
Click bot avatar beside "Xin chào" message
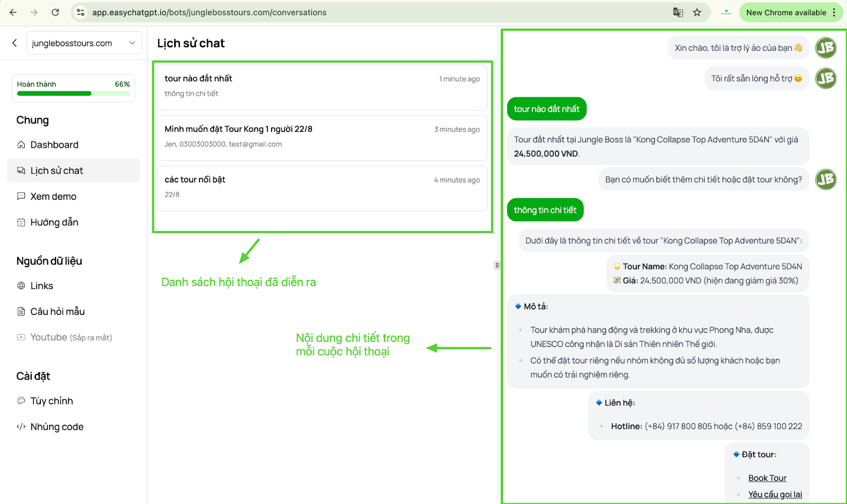[826, 48]
